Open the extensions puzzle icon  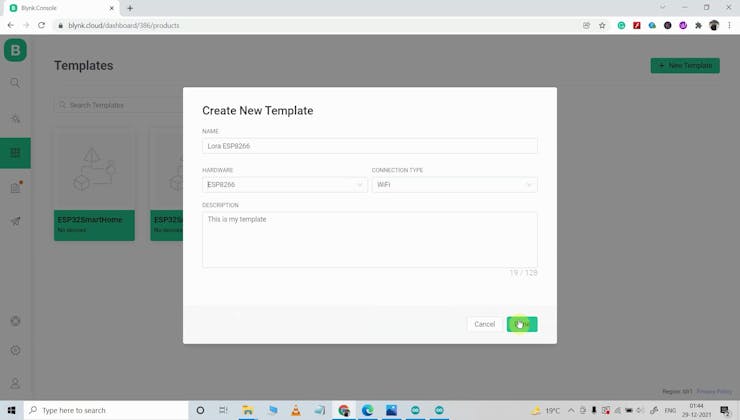[698, 25]
